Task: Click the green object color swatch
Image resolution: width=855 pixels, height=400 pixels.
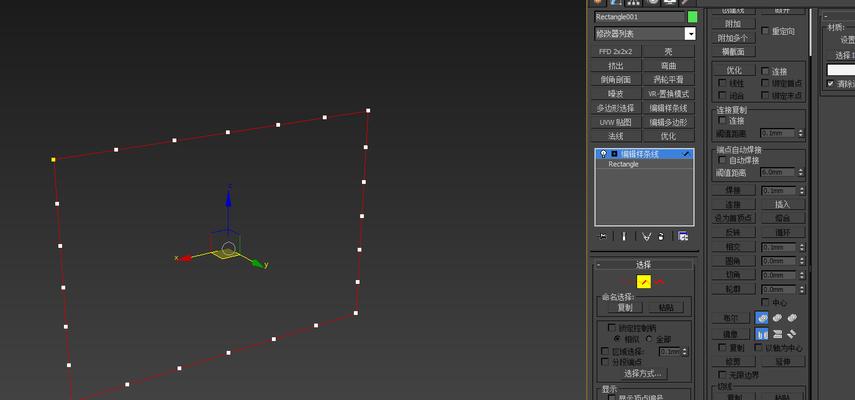Action: pyautogui.click(x=692, y=17)
